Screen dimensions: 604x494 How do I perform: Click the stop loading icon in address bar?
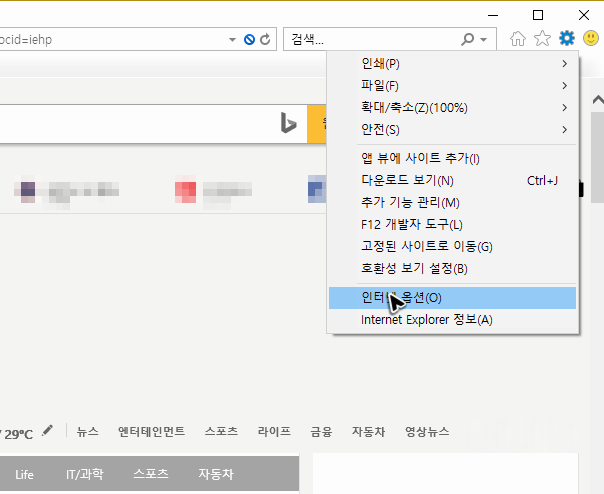[x=249, y=39]
